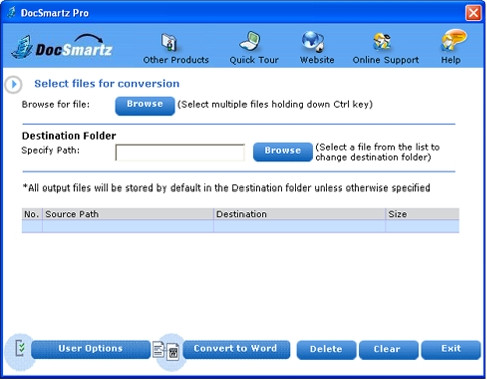487x380 pixels.
Task: Click the title bar DocSmartz Pro app icon
Action: 12,13
